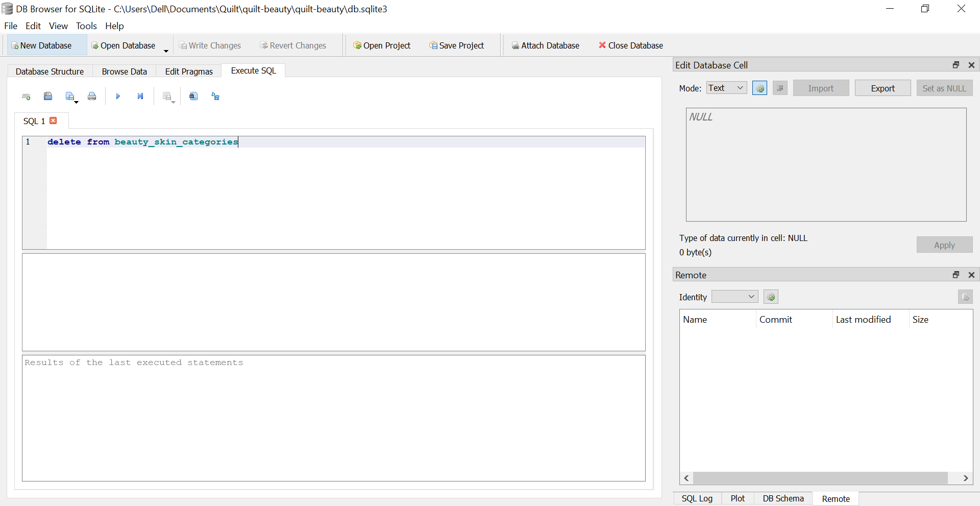Execute all SQL with the play icon
Image resolution: width=980 pixels, height=506 pixels.
pyautogui.click(x=118, y=96)
